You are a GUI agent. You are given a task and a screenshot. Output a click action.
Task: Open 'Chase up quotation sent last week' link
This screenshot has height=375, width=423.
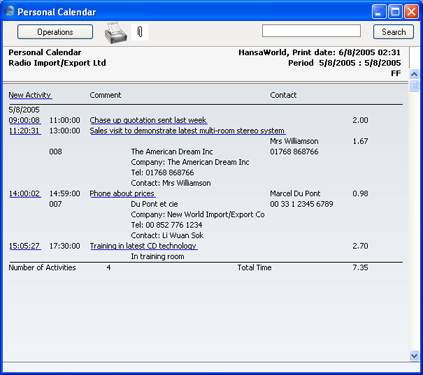pos(148,120)
